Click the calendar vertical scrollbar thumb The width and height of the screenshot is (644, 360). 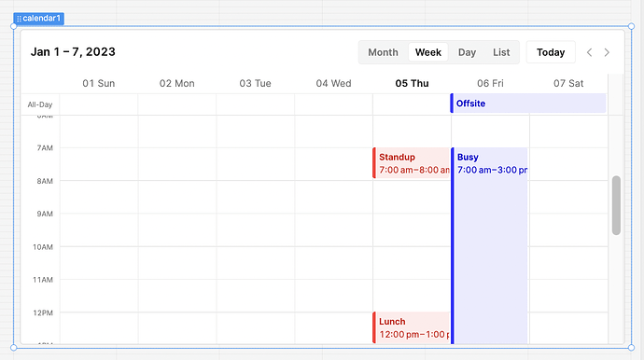click(616, 205)
